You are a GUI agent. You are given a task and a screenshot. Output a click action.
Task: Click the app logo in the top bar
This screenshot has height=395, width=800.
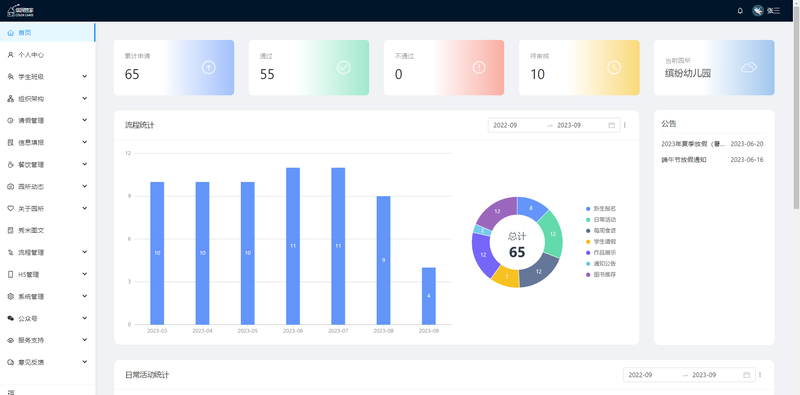20,10
